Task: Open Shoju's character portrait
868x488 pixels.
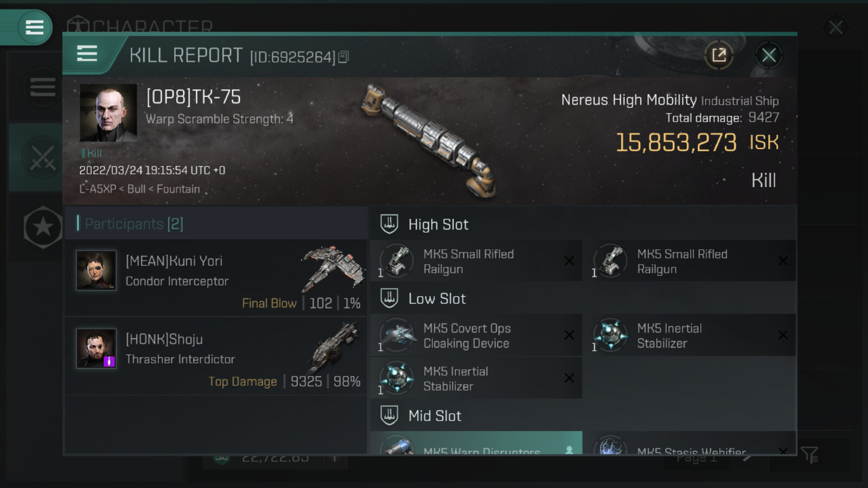Action: point(96,348)
